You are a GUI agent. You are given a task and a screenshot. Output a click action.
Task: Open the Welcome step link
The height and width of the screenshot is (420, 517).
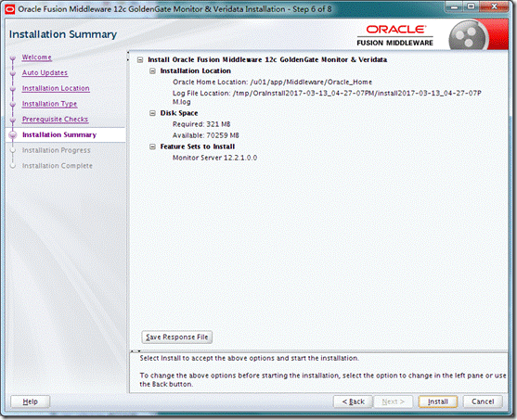pos(36,57)
